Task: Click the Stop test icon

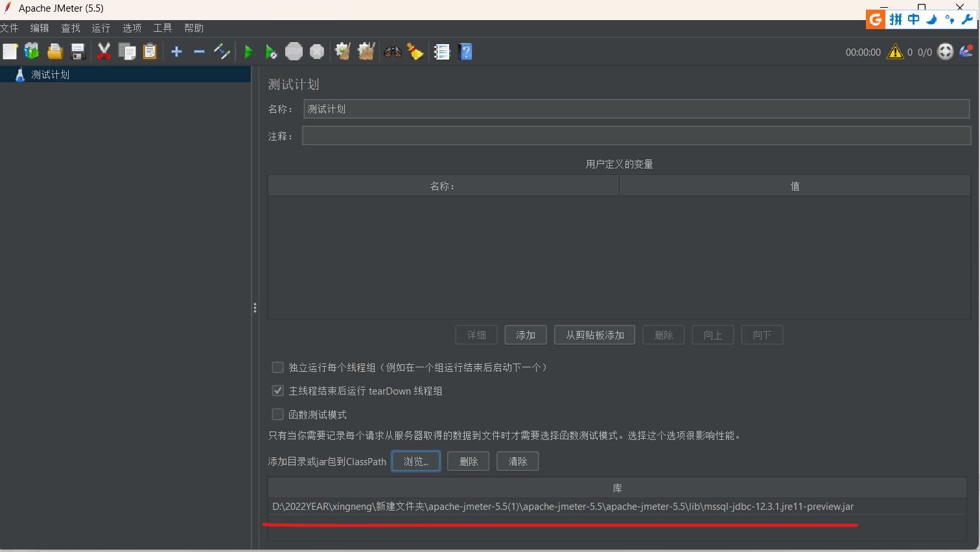Action: pyautogui.click(x=294, y=51)
